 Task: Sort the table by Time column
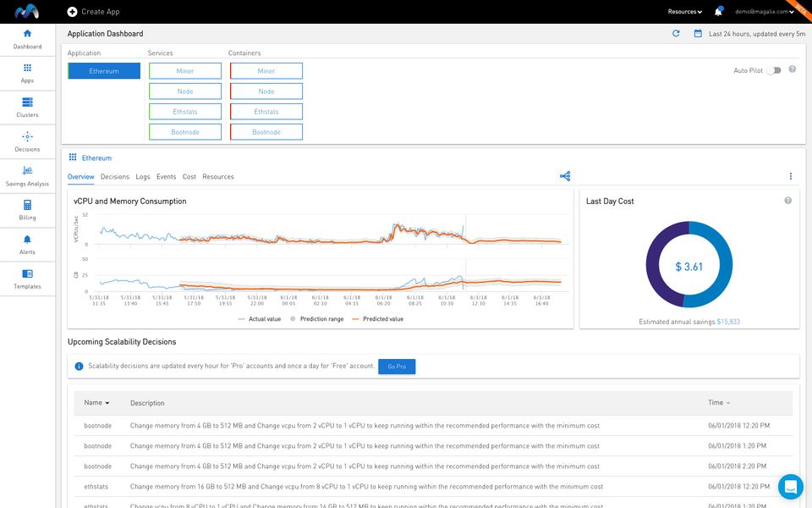(719, 403)
